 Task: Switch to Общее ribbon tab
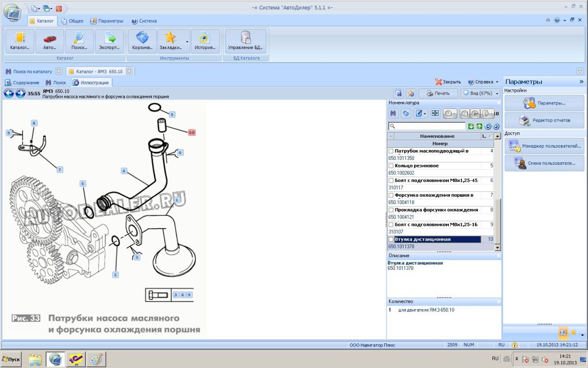click(x=72, y=21)
